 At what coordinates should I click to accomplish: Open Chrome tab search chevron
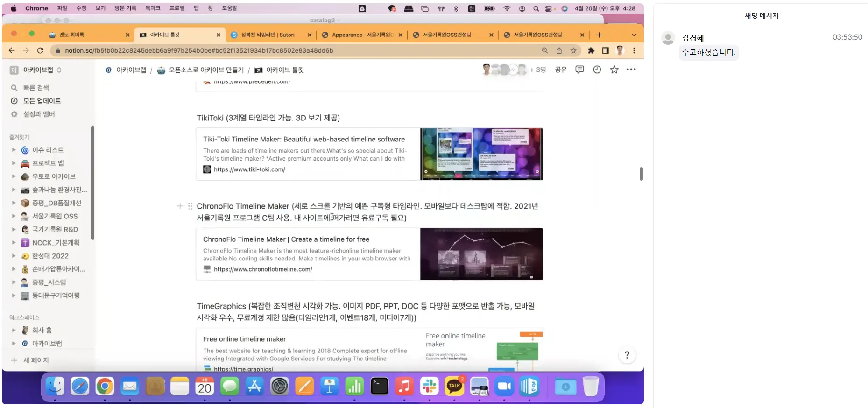click(x=634, y=35)
